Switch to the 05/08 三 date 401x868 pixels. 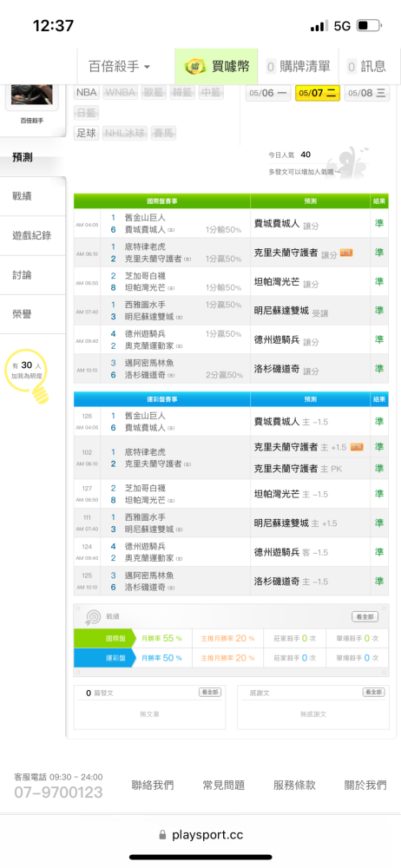pyautogui.click(x=367, y=93)
